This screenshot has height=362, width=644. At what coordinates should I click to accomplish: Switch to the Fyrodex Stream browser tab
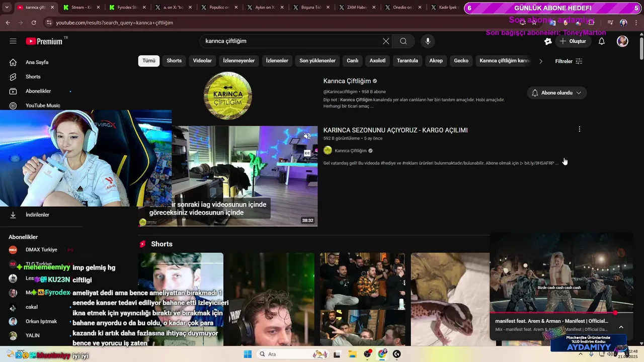[127, 8]
